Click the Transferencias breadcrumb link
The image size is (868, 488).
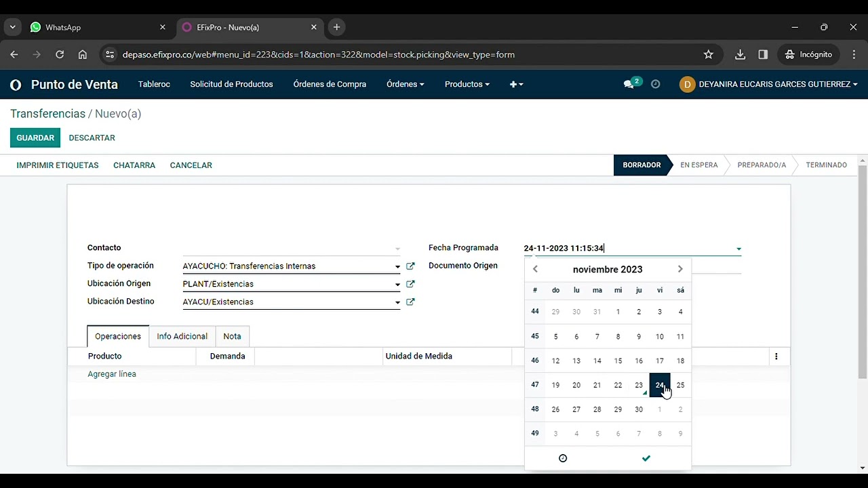click(x=47, y=114)
